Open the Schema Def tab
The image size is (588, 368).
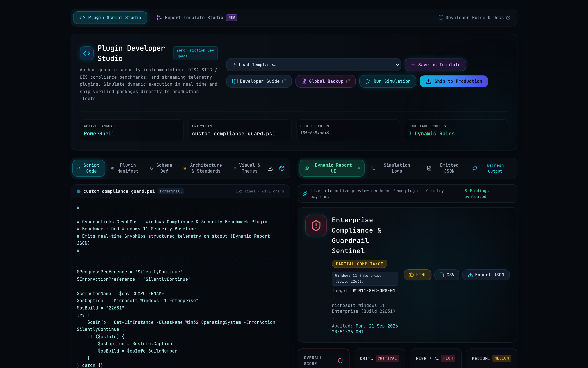162,168
